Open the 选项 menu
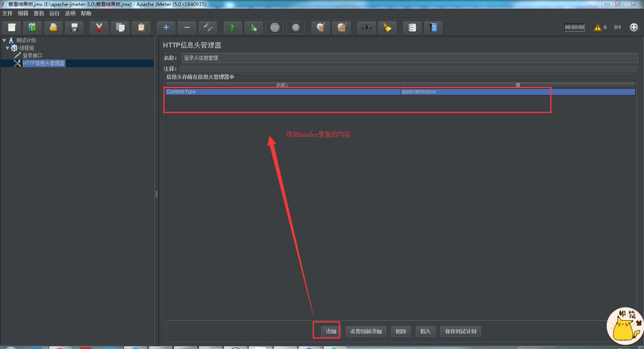644x349 pixels. 70,13
